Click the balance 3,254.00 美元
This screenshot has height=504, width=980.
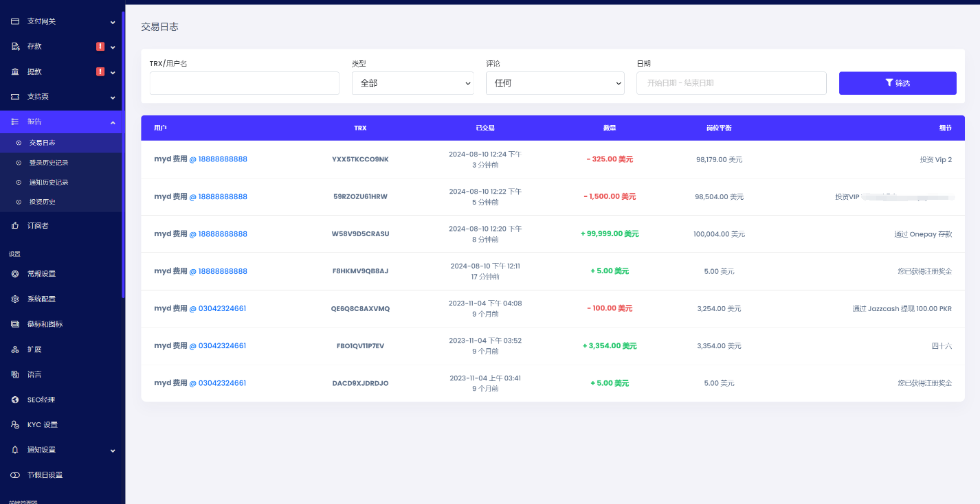[719, 309]
